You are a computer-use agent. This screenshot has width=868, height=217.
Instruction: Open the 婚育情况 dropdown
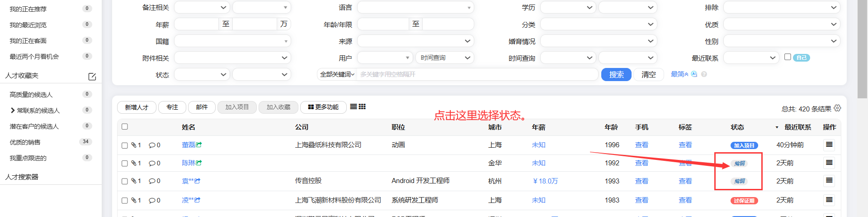(x=599, y=41)
